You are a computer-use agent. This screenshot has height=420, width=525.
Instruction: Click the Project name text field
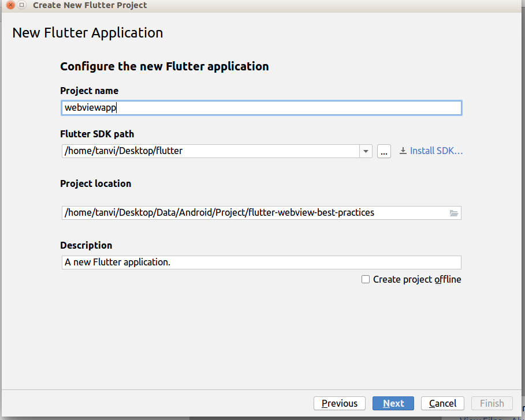pyautogui.click(x=261, y=108)
